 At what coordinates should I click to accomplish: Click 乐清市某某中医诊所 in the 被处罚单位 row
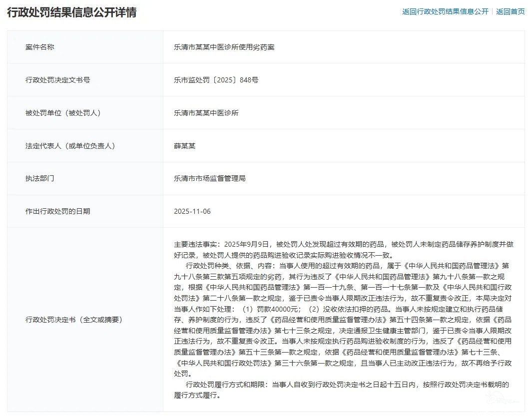pos(206,113)
